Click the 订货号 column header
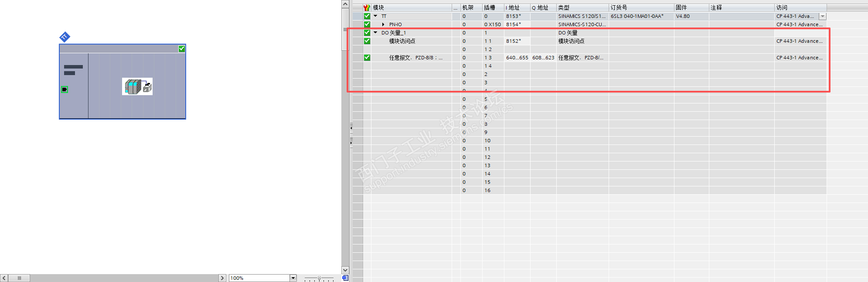 pos(641,7)
